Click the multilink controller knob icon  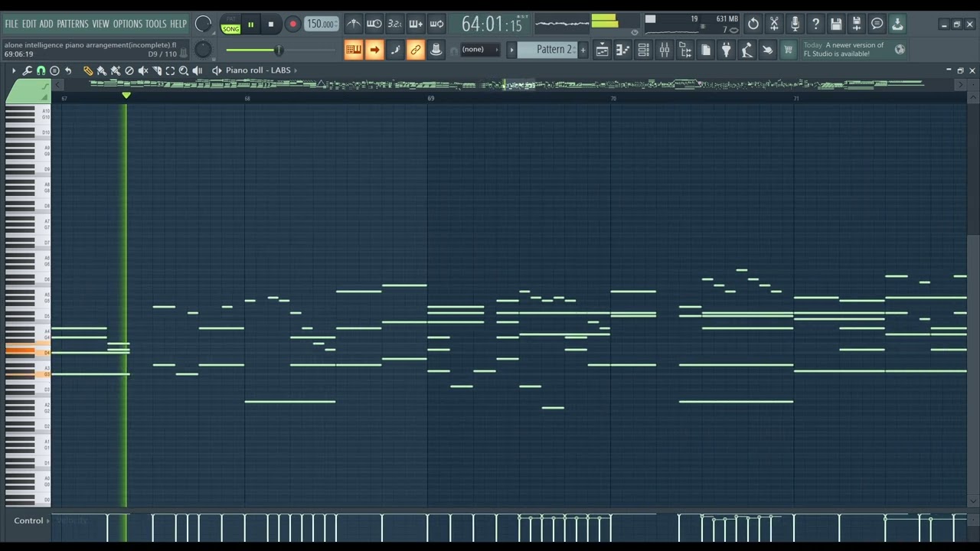tap(436, 50)
